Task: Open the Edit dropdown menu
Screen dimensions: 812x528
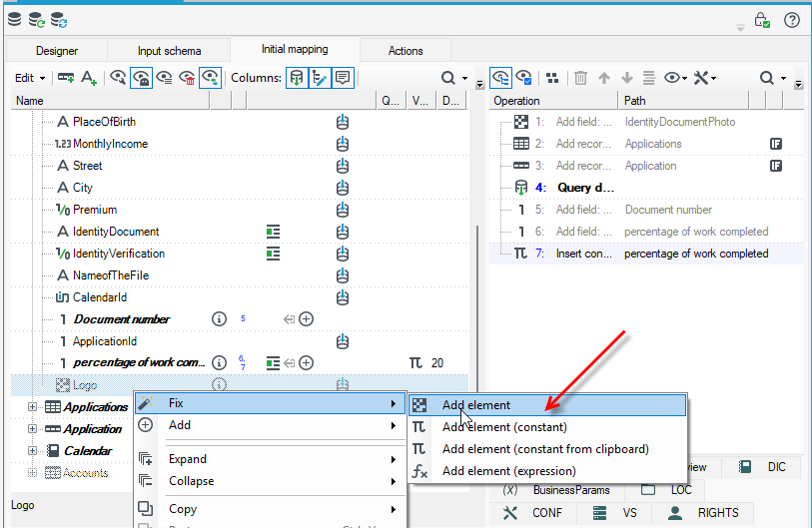Action: (30, 78)
